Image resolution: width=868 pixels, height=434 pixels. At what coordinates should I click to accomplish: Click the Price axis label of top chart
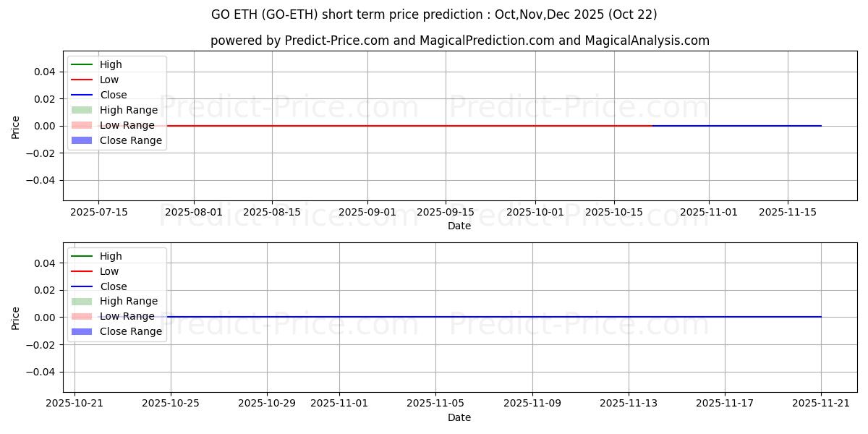[16, 126]
